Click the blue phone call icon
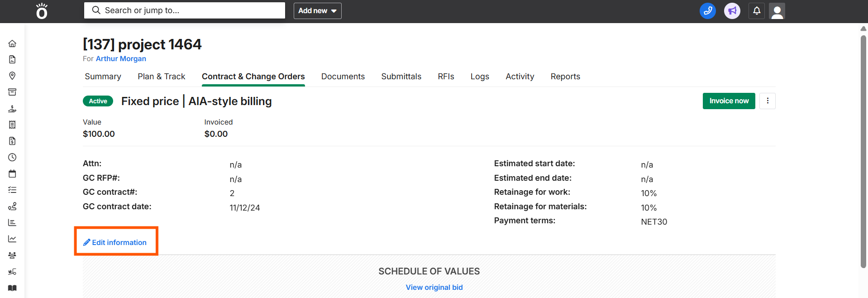 pos(707,11)
